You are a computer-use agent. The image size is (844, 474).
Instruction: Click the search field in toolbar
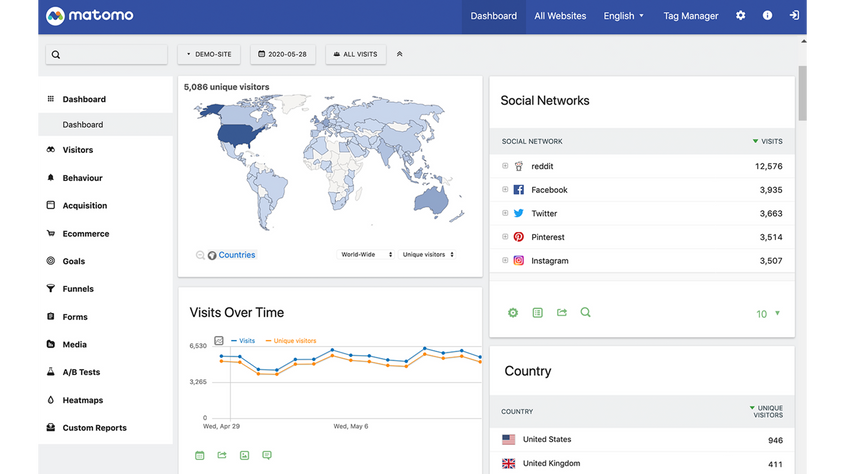[x=107, y=54]
